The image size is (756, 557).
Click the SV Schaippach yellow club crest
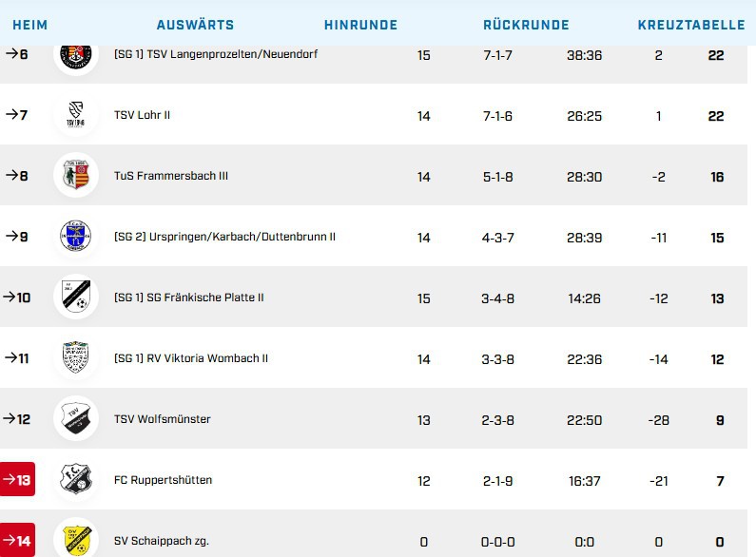tap(76, 539)
